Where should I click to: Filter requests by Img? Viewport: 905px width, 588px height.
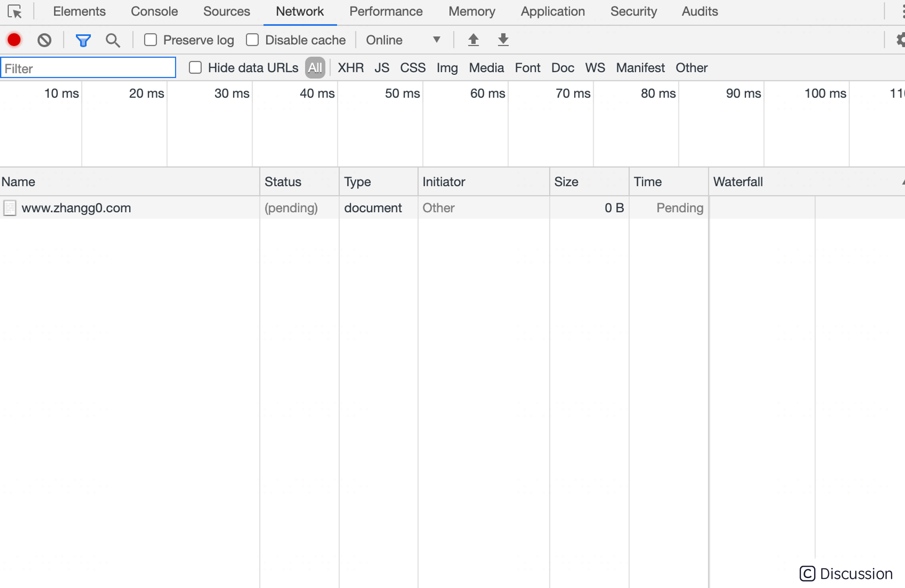point(447,68)
